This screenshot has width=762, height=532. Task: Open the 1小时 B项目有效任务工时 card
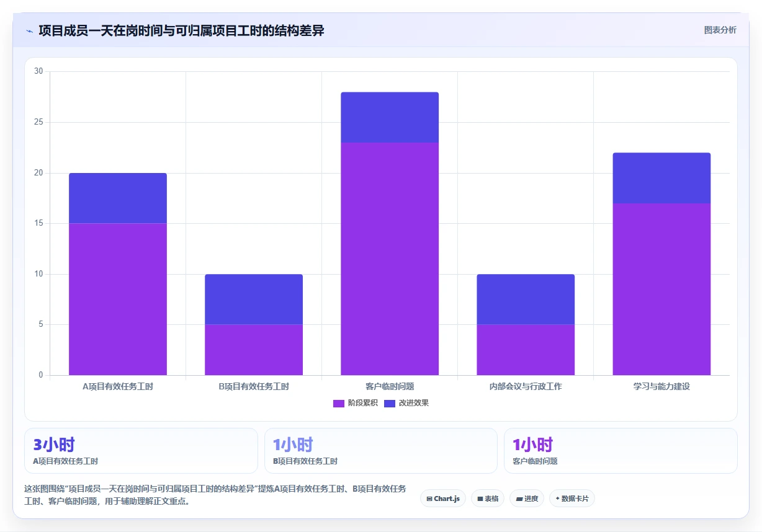point(381,451)
